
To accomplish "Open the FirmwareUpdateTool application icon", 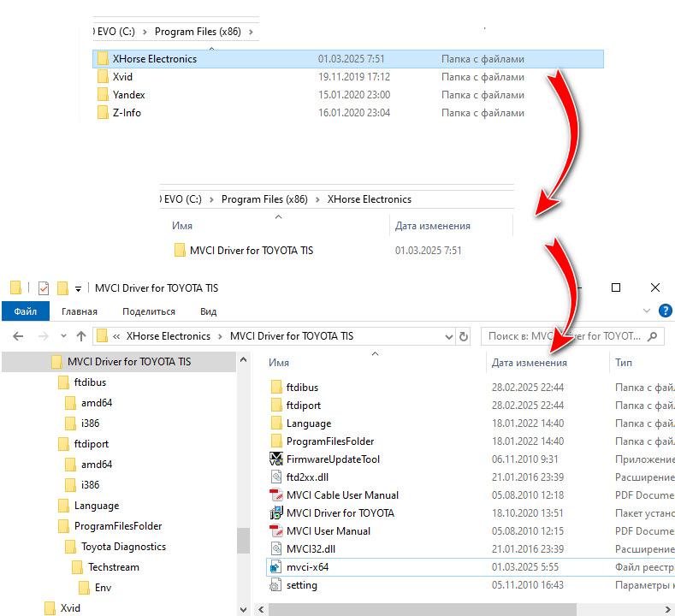I will [x=276, y=459].
